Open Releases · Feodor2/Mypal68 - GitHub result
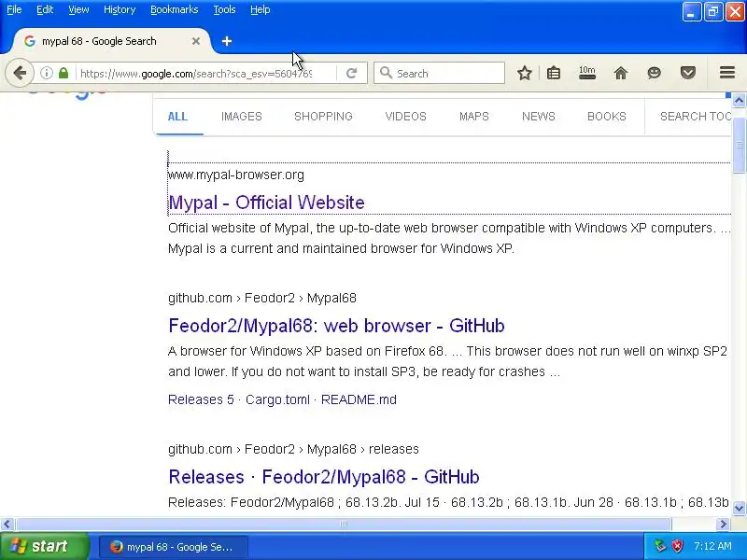Screen dimensions: 747x560 [324, 477]
